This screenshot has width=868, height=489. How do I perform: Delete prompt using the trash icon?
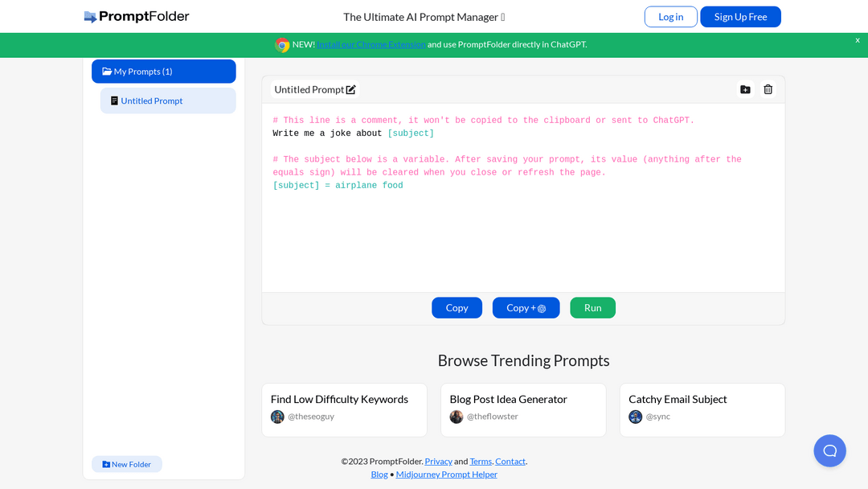[x=768, y=89]
